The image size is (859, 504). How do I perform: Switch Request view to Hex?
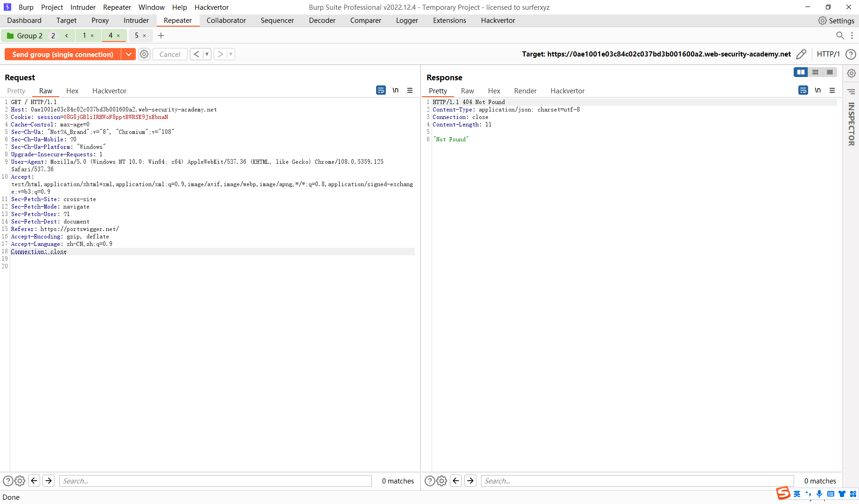point(72,91)
